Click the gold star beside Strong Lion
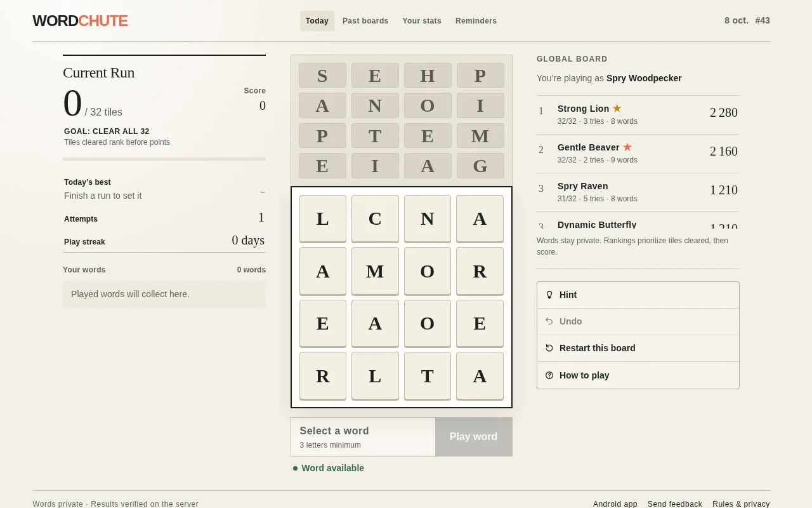The image size is (812, 508). point(617,109)
